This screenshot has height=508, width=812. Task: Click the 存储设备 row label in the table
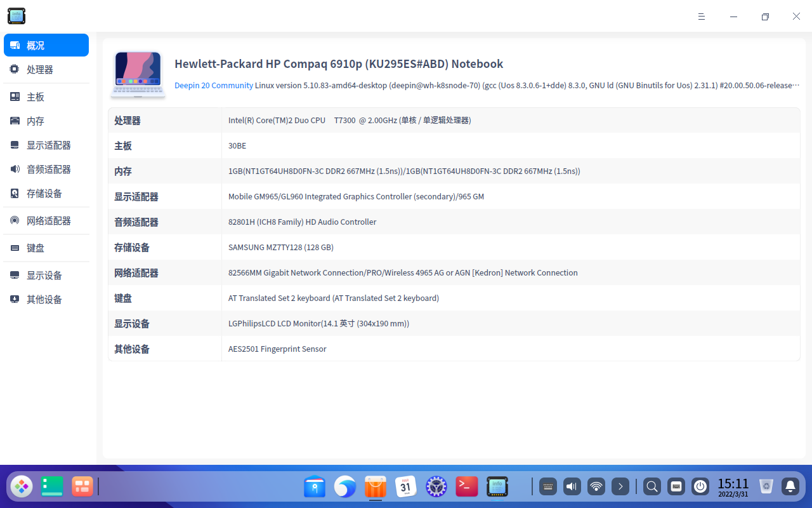[x=132, y=247]
